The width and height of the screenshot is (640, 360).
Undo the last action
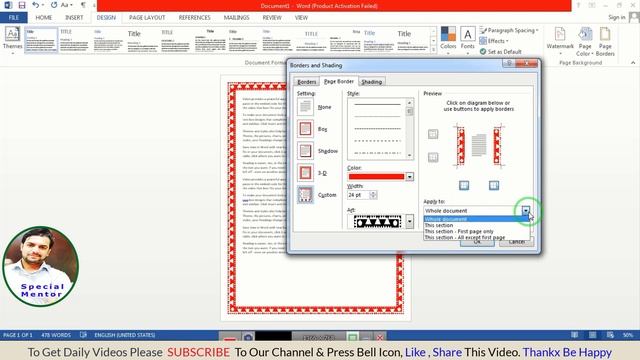click(x=36, y=5)
